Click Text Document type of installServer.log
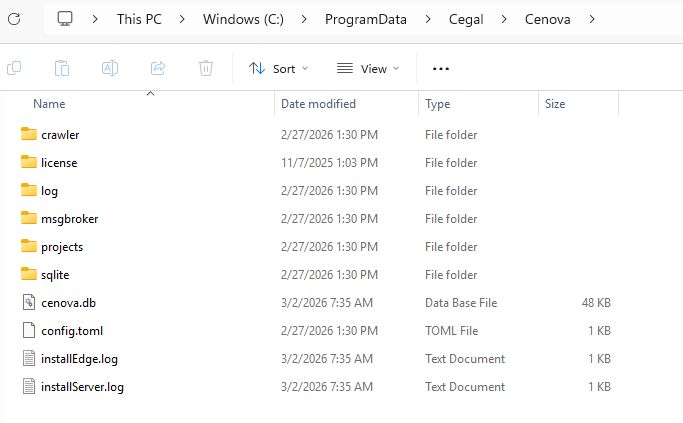The height and width of the screenshot is (423, 683). (465, 386)
